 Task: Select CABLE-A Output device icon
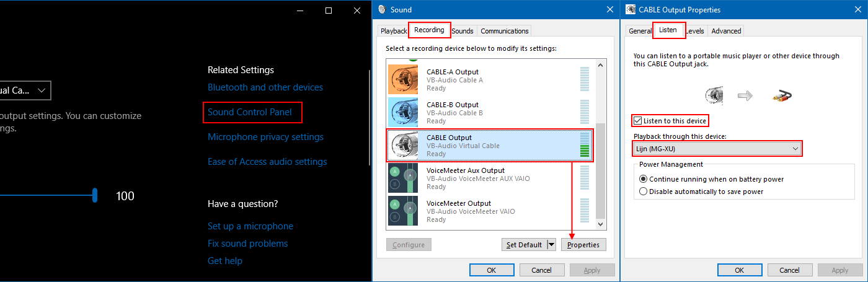click(x=404, y=79)
